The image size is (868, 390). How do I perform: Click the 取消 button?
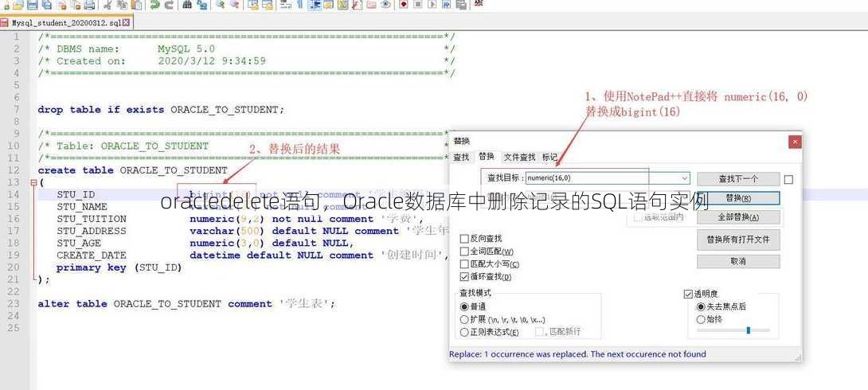tap(738, 261)
